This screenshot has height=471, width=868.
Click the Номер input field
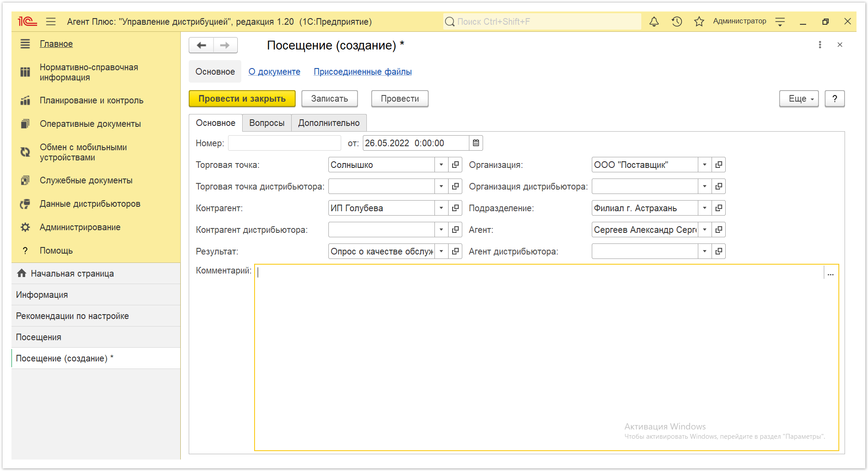tap(285, 143)
